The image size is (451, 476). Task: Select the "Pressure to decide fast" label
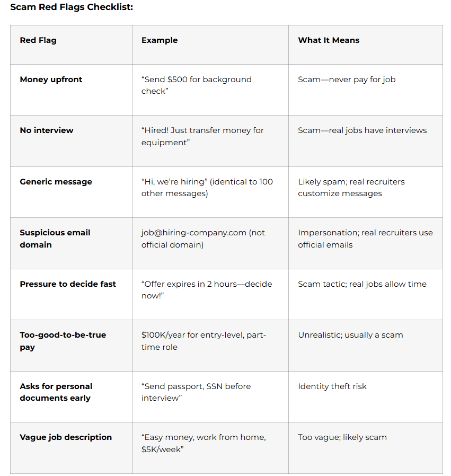tap(68, 284)
